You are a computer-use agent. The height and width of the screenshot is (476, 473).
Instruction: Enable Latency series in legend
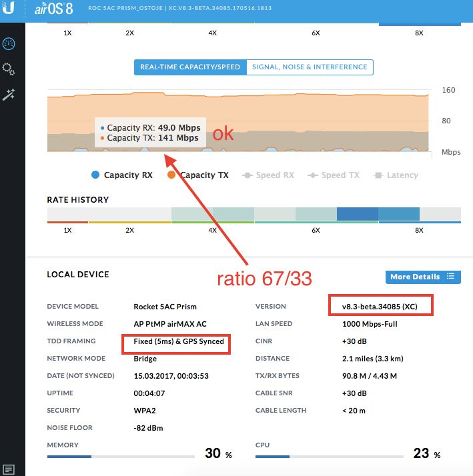tap(396, 175)
